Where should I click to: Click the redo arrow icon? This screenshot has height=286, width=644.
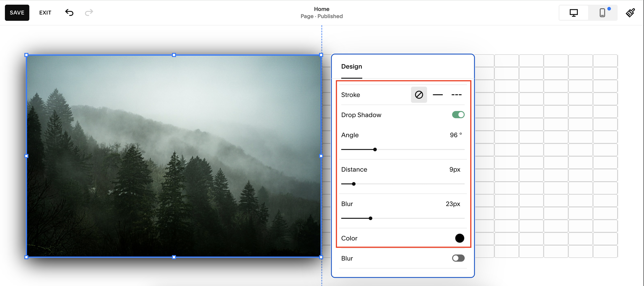[89, 12]
